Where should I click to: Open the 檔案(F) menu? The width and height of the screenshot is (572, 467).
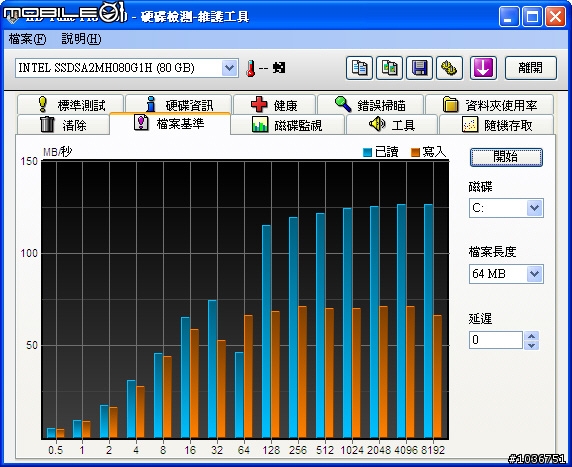[x=27, y=39]
